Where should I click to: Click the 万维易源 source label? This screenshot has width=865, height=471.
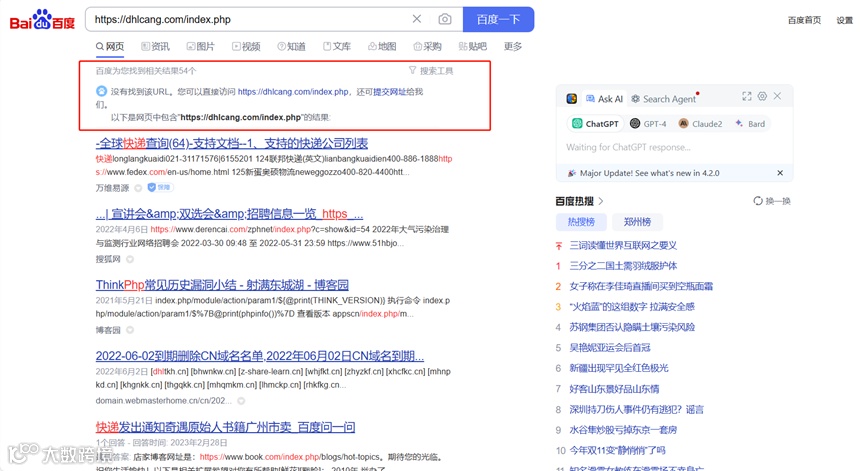coord(112,188)
